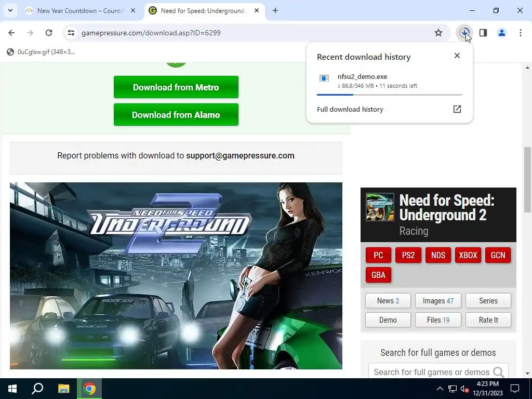The height and width of the screenshot is (399, 532).
Task: Click the scrollbar down arrow
Action: (x=527, y=374)
